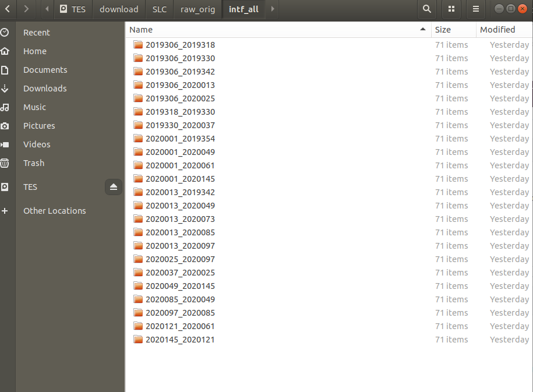533x392 pixels.
Task: Open the hamburger menu
Action: [x=475, y=9]
